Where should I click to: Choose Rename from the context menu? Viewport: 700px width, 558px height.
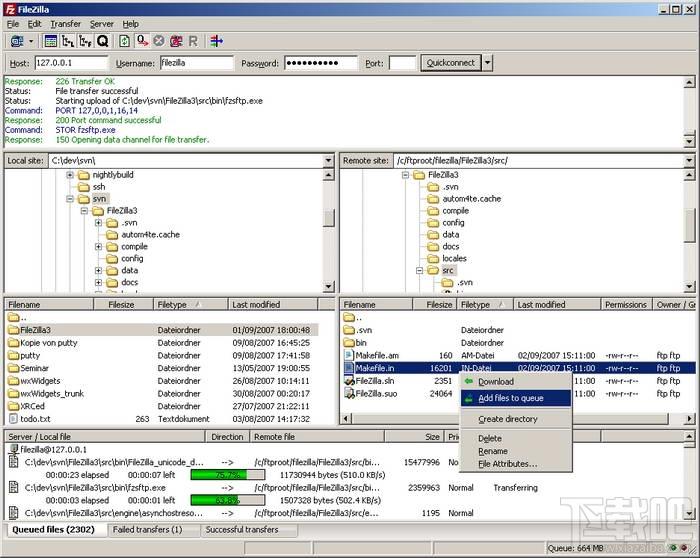tap(516, 451)
